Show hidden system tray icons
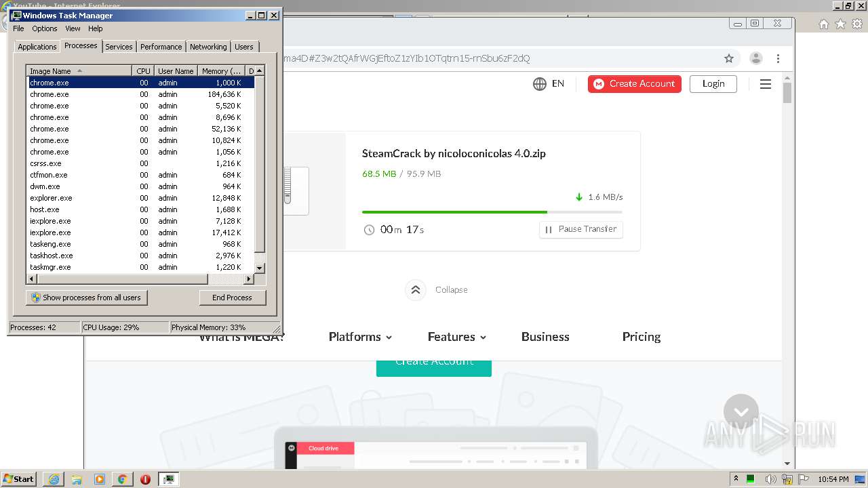Viewport: 868px width, 488px height. point(736,479)
